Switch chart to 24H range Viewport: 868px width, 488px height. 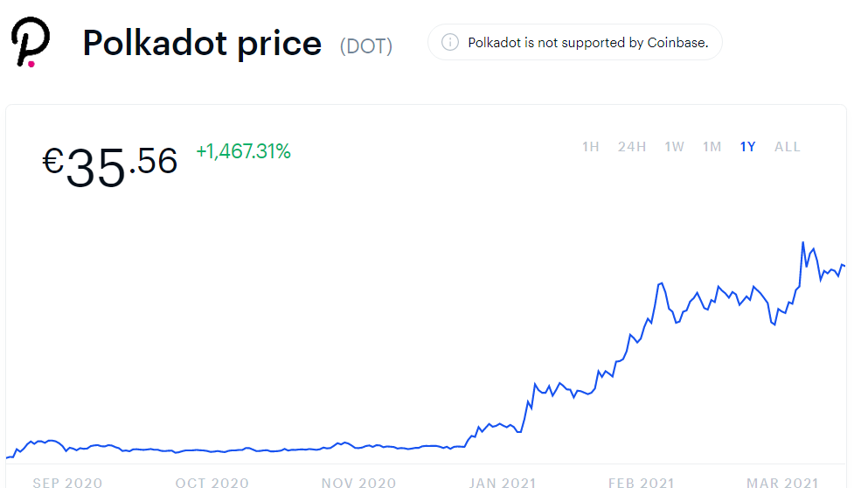coord(632,147)
